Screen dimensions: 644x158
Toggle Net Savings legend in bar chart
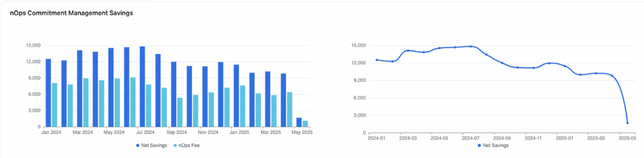click(x=151, y=145)
